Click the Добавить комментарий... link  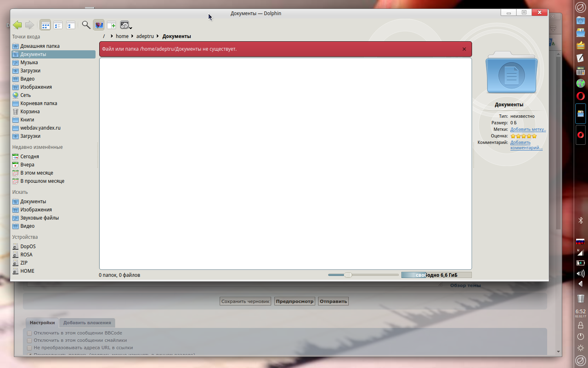[x=526, y=145]
